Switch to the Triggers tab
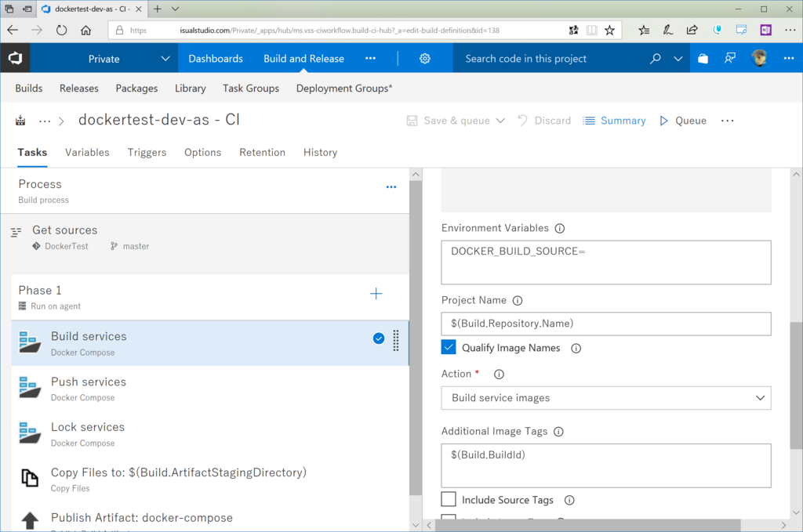Viewport: 803px width, 532px height. pos(147,153)
